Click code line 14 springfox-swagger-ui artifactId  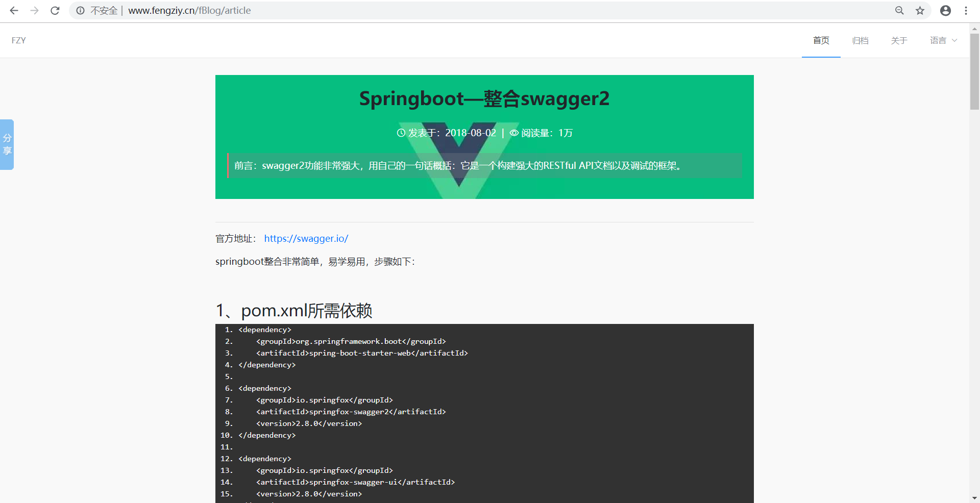(x=355, y=482)
